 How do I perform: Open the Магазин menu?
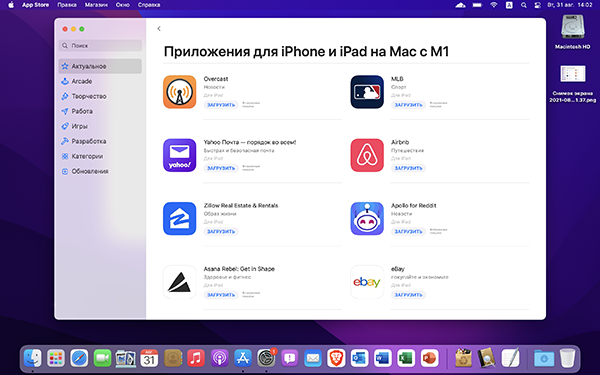coord(96,5)
